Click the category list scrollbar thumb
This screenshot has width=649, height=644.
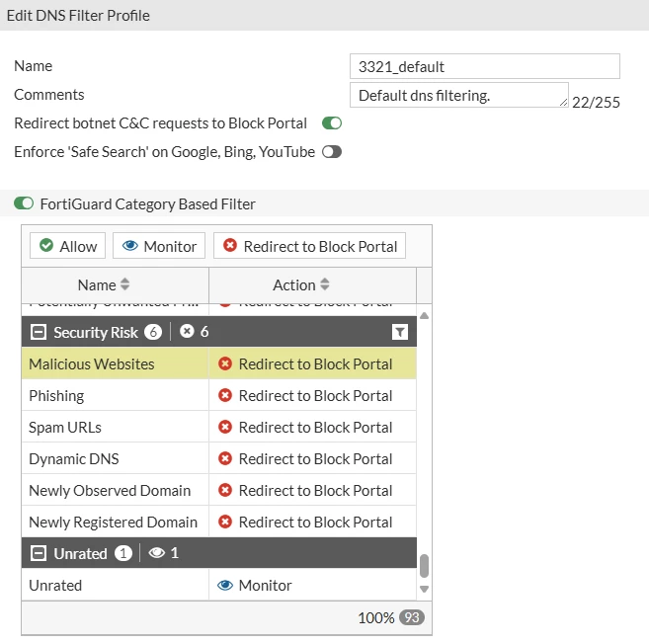click(x=424, y=566)
